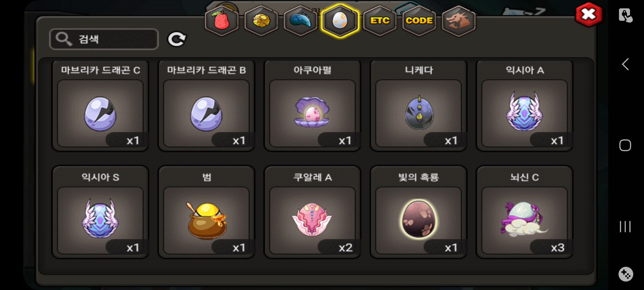This screenshot has width=644, height=290.
Task: Select the 범 honey pot egg
Action: pos(206,212)
